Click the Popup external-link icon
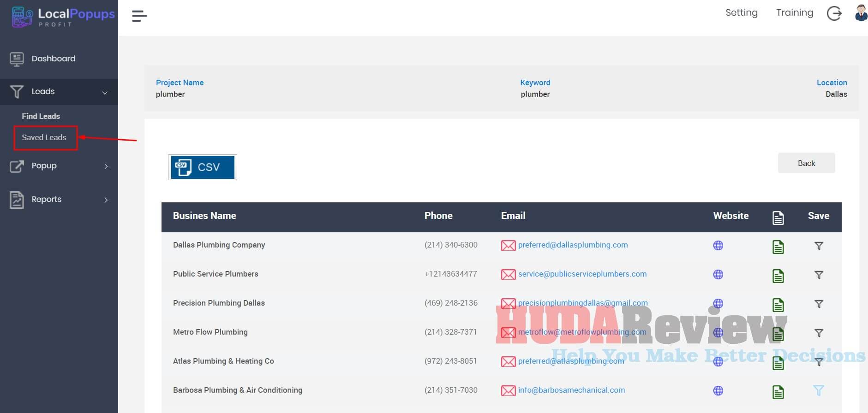The width and height of the screenshot is (868, 413). click(x=17, y=166)
